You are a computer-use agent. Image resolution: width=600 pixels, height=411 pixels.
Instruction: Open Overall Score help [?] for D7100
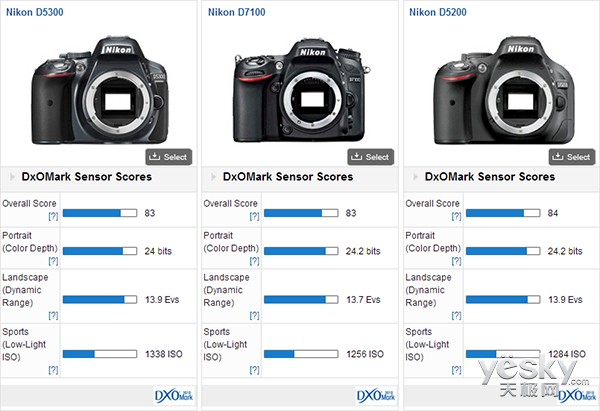click(254, 216)
